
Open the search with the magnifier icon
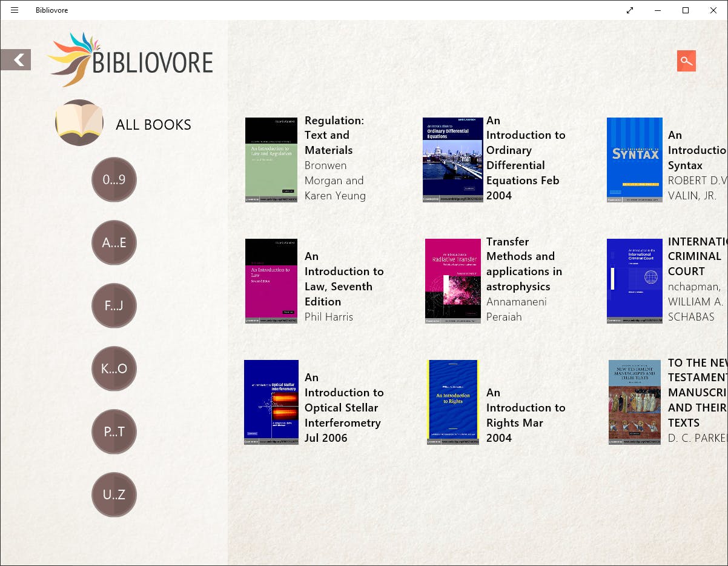click(x=686, y=61)
